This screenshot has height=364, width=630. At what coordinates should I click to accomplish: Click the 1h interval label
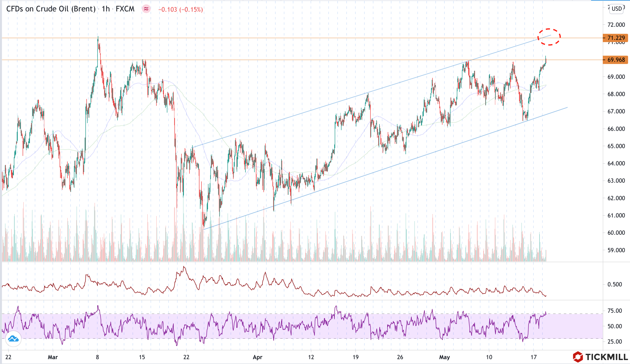click(106, 9)
